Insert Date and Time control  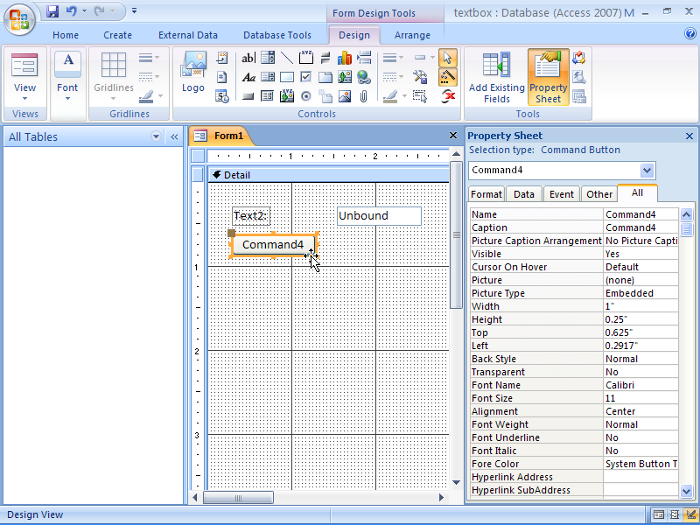pyautogui.click(x=222, y=96)
